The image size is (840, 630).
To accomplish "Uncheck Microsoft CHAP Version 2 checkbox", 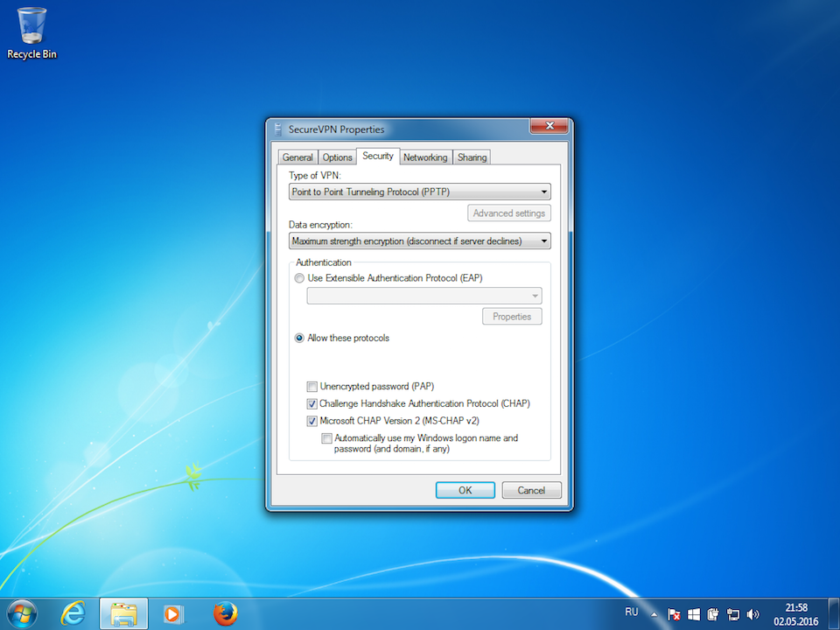I will tap(311, 421).
